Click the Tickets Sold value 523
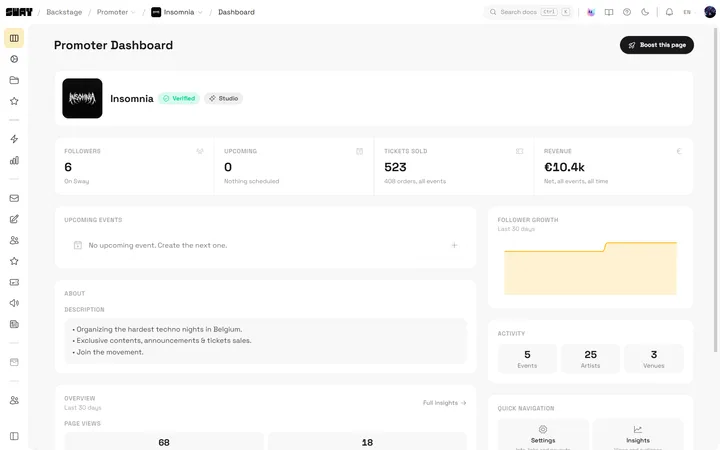 (395, 167)
